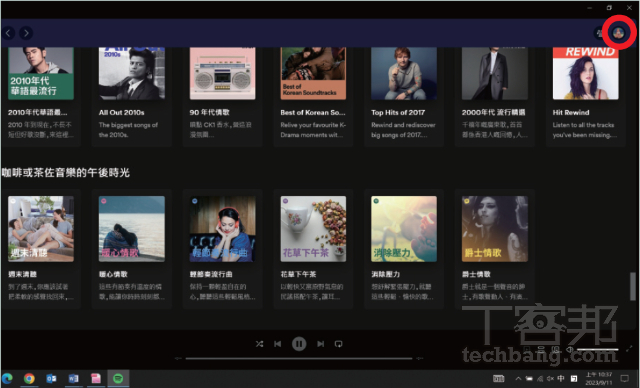Open the touch keyboard tray icon

498,378
